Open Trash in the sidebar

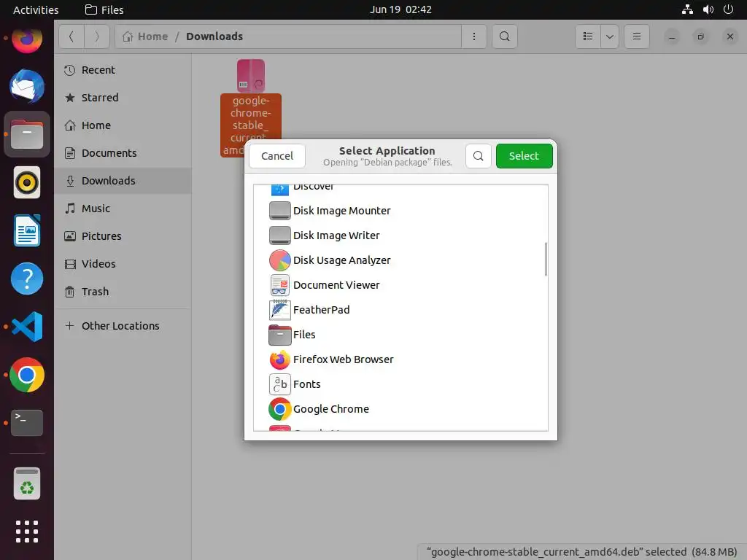click(123, 292)
